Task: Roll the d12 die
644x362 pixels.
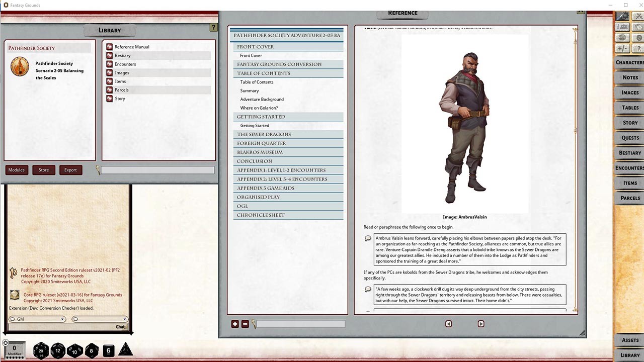Action: click(58, 350)
